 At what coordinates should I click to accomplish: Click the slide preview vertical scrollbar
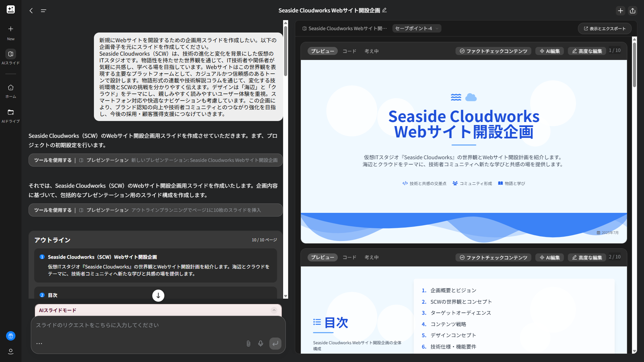coord(634,65)
